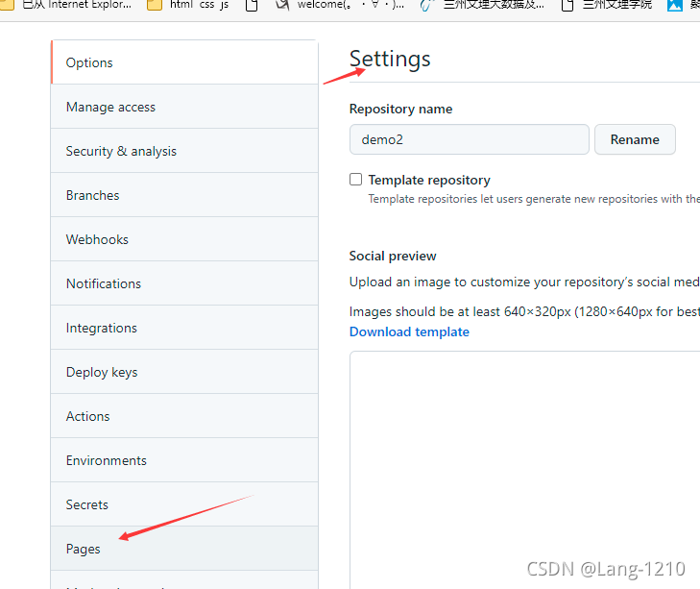Image resolution: width=700 pixels, height=589 pixels.
Task: Click the Rename button
Action: point(635,139)
